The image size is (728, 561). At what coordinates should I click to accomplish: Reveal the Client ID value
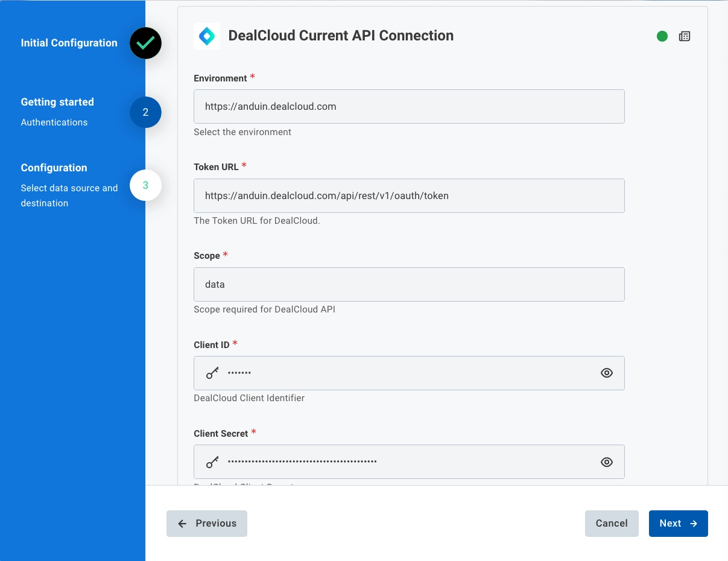[607, 373]
